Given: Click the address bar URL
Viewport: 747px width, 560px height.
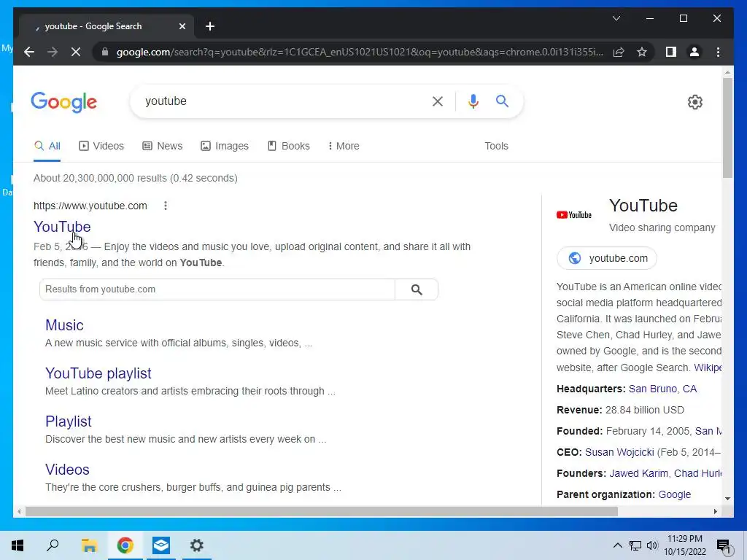Looking at the screenshot, I should 360,52.
